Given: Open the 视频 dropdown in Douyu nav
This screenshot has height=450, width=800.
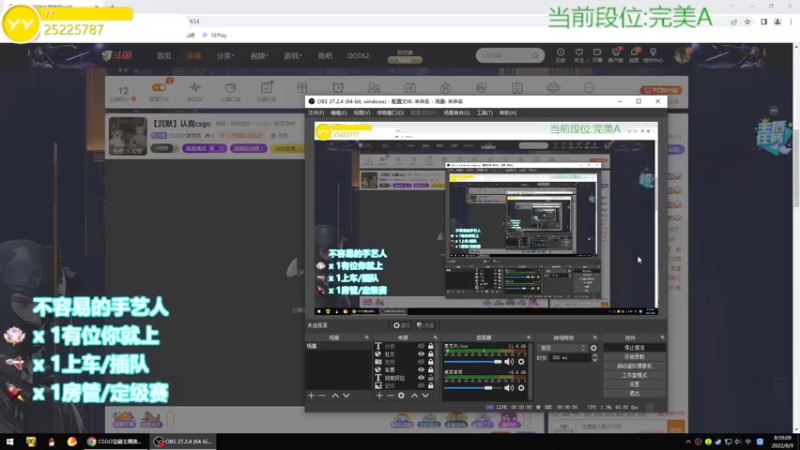Looking at the screenshot, I should 259,56.
